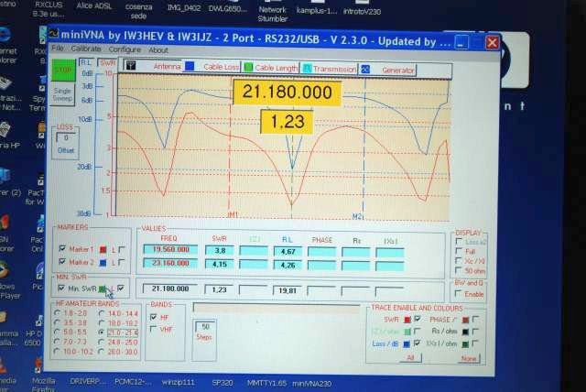Click the All traces button
Image resolution: width=586 pixels, height=392 pixels.
click(x=410, y=357)
